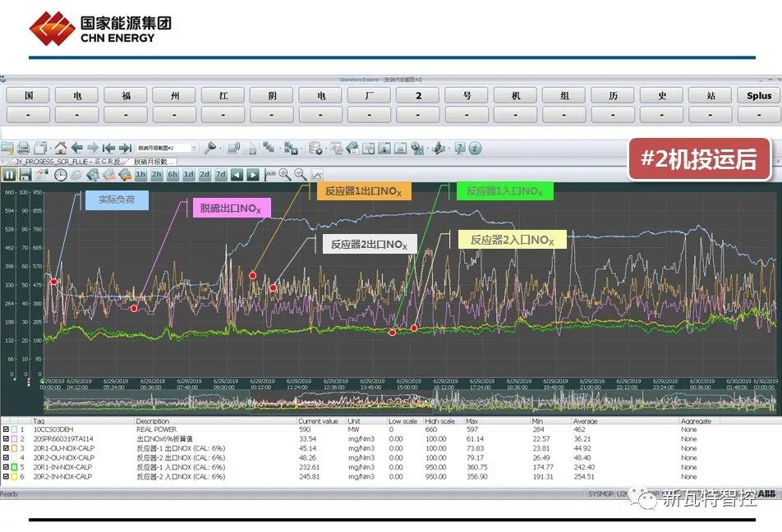
Task: Go back with the left green arrow
Action: point(77,148)
